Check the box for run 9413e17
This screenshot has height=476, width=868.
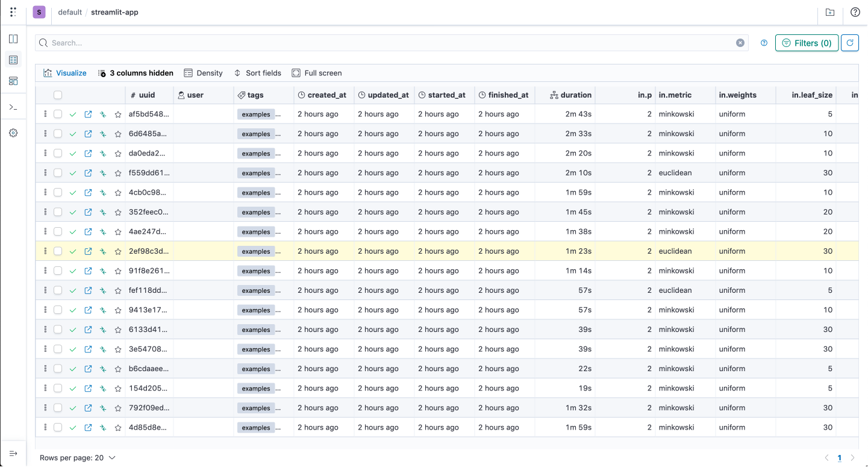coord(58,310)
